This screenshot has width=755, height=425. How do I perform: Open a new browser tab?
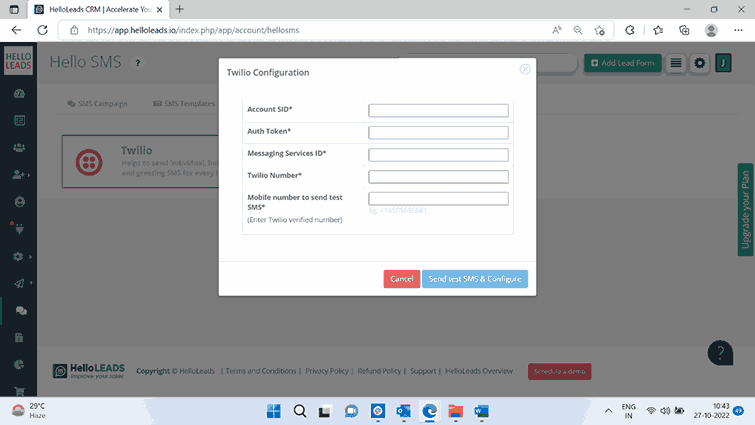[x=180, y=9]
